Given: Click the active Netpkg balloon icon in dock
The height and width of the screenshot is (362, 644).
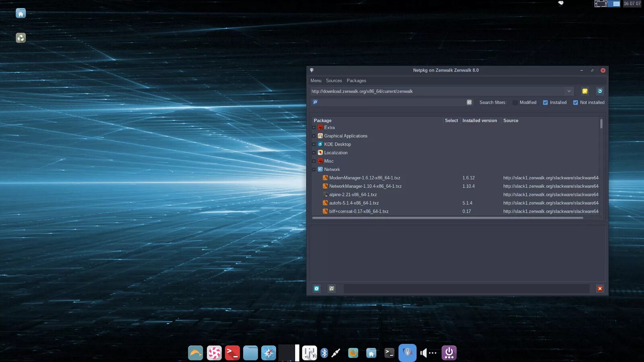Looking at the screenshot, I should (407, 353).
